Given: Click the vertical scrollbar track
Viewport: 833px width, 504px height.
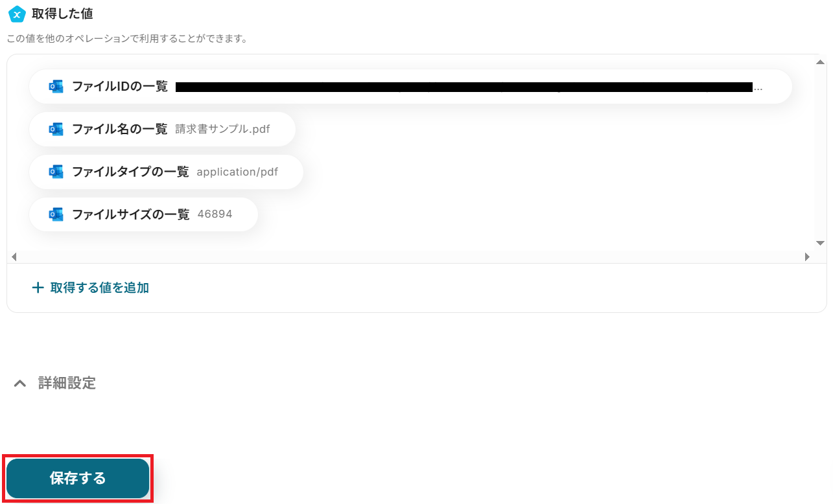Looking at the screenshot, I should tap(820, 152).
